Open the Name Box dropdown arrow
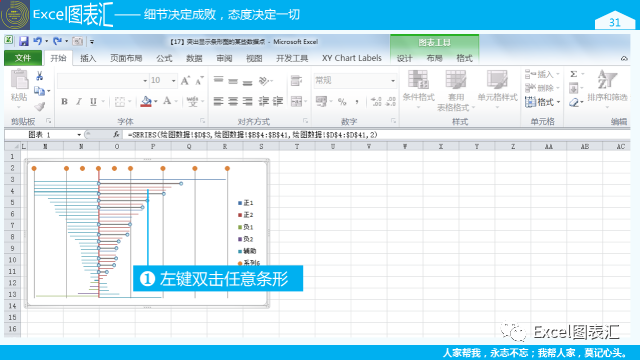 pos(79,135)
